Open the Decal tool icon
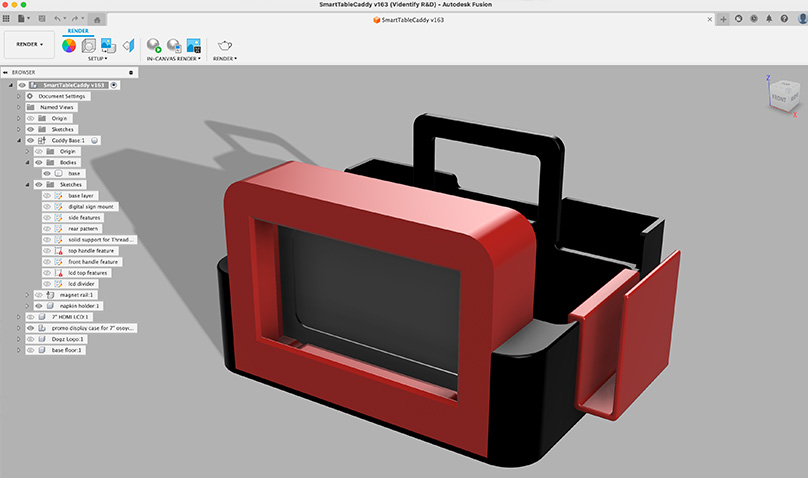This screenshot has height=478, width=808. coord(108,45)
